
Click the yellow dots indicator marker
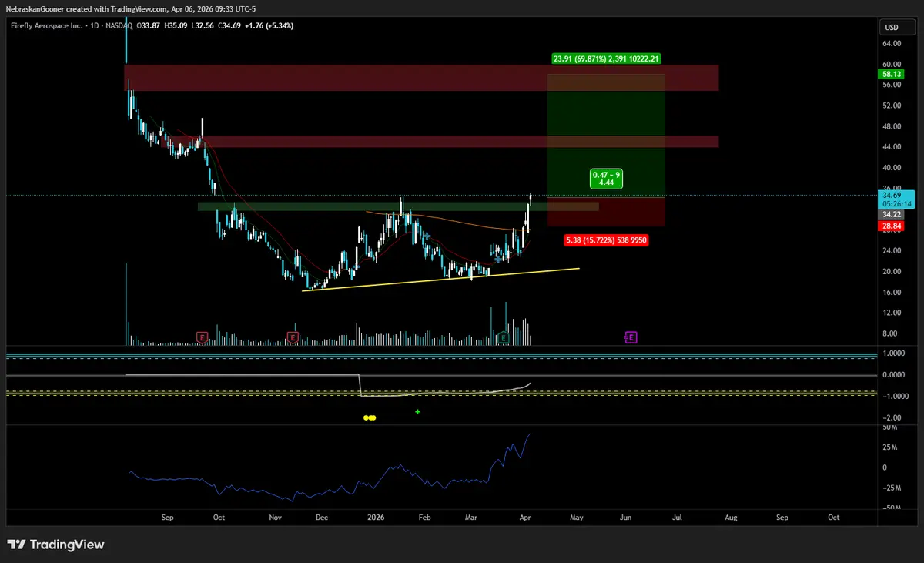click(370, 417)
